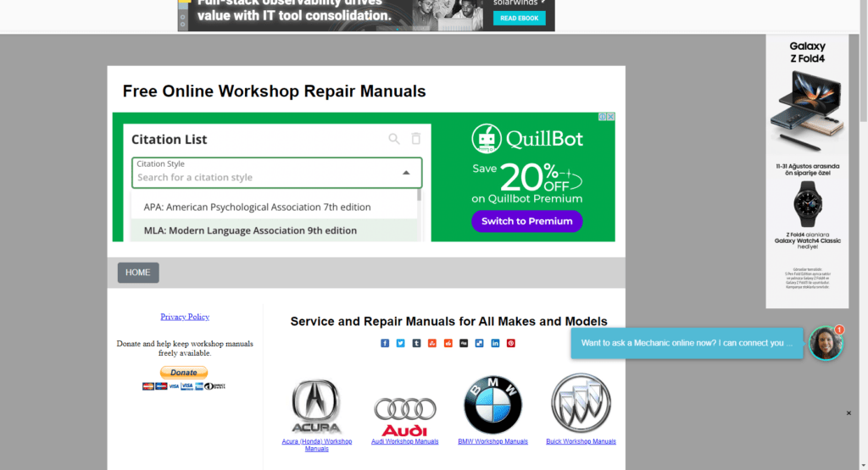This screenshot has height=470, width=868.
Task: Open the Privacy Policy link
Action: click(x=185, y=317)
